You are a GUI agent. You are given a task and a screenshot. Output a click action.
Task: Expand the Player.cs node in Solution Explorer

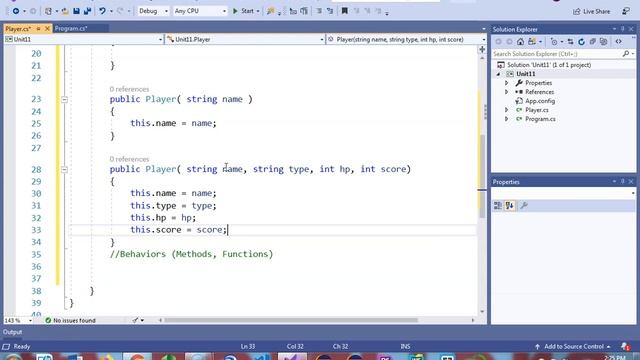[x=507, y=110]
